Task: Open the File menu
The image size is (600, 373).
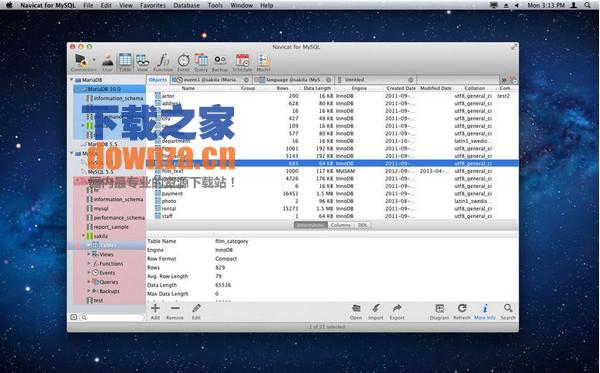Action: (x=88, y=5)
